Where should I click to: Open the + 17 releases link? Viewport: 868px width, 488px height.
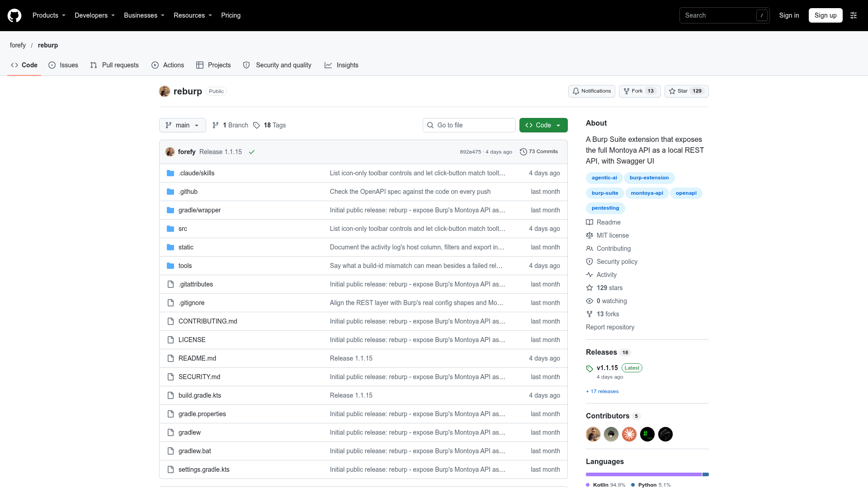[602, 391]
